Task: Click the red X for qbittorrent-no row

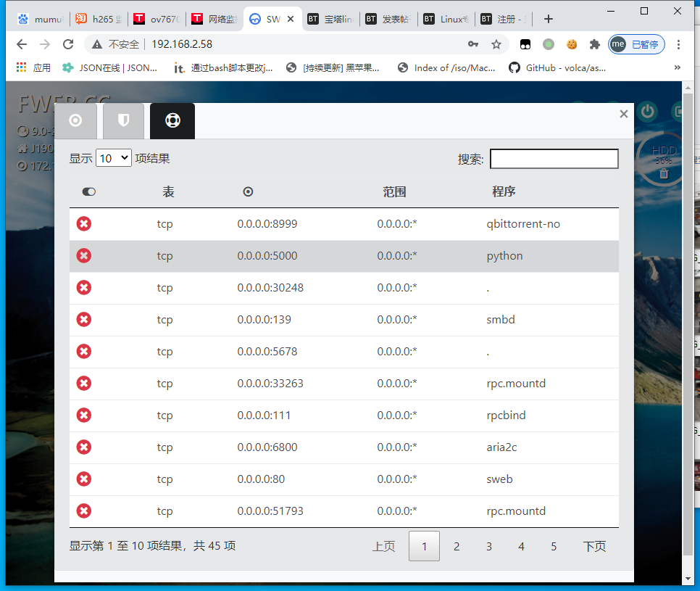Action: click(84, 224)
